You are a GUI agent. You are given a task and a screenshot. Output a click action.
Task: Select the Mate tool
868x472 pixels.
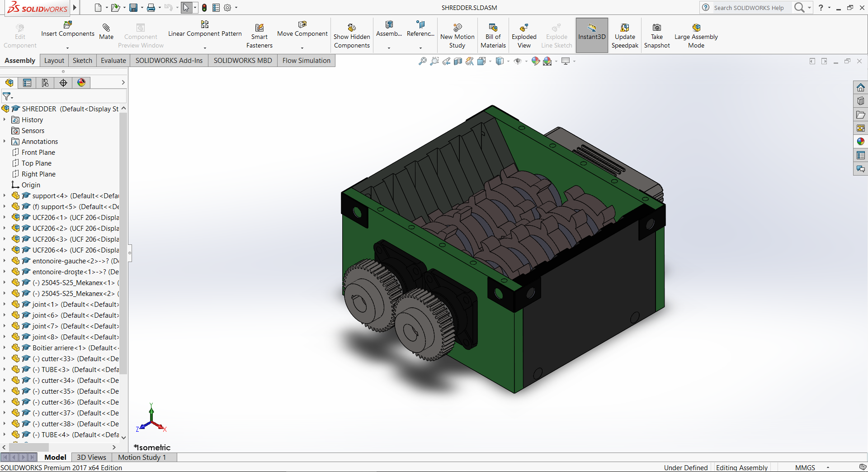(106, 32)
